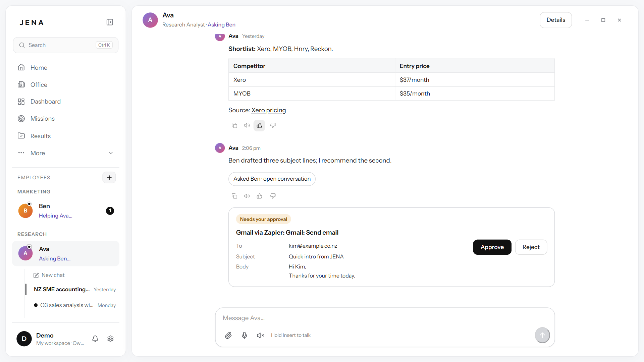Collapse the sidebar panel icon

click(x=110, y=22)
